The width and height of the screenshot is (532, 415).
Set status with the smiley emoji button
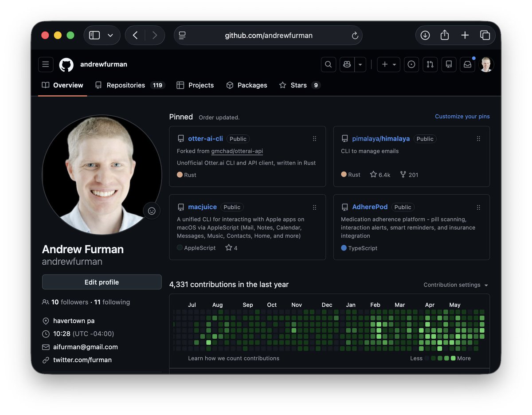coord(152,211)
